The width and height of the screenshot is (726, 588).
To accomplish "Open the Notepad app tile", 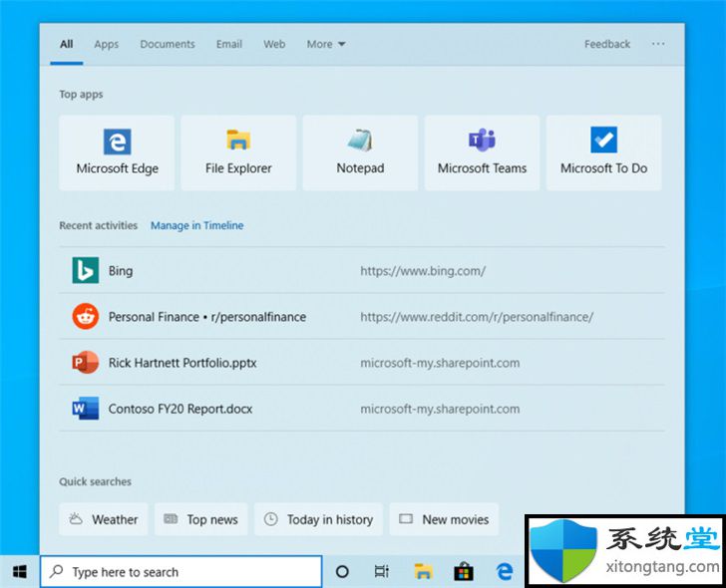I will tap(360, 152).
